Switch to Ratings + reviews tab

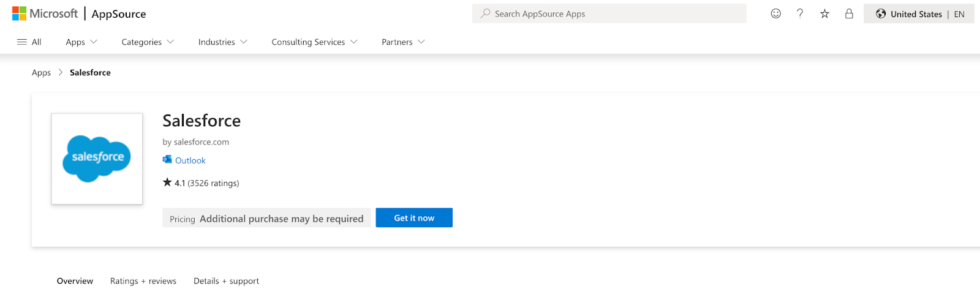click(x=143, y=281)
